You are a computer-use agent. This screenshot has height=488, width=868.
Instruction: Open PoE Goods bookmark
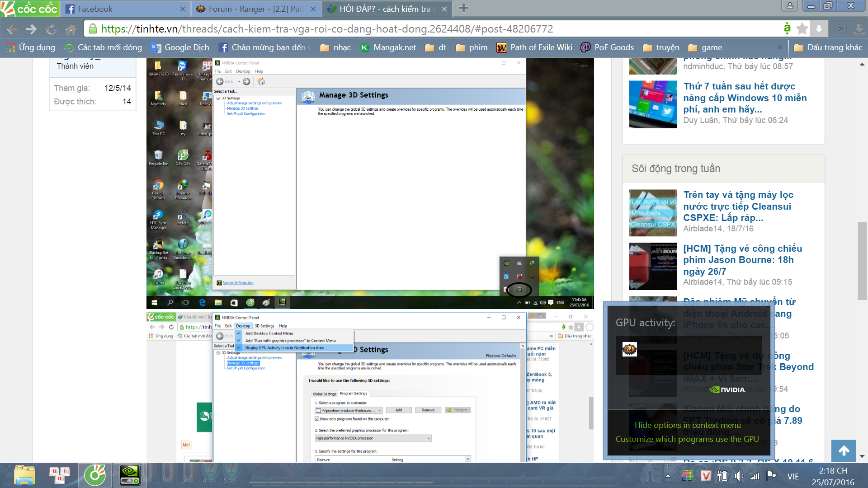pyautogui.click(x=607, y=47)
